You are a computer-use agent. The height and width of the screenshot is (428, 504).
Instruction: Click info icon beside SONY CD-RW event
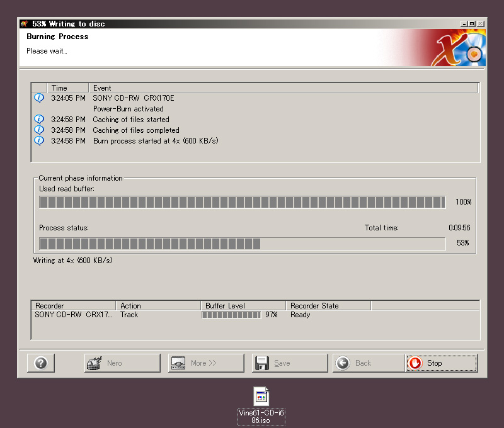[39, 98]
